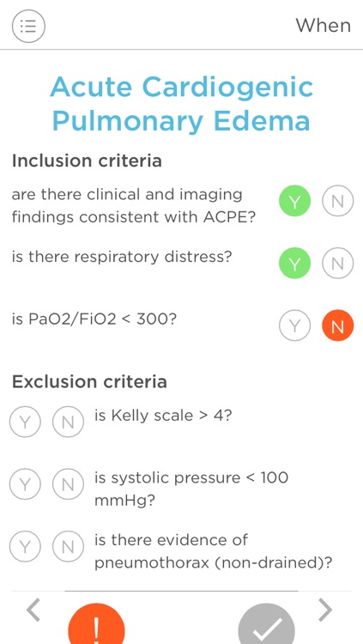Select orange N for PaO2/FiO2 < 300
The height and width of the screenshot is (644, 363).
pyautogui.click(x=337, y=325)
